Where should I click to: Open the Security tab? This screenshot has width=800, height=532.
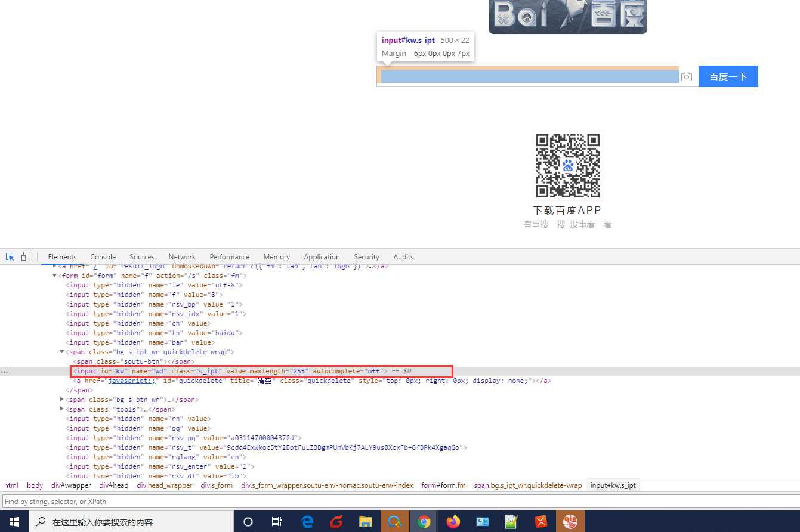(x=366, y=257)
